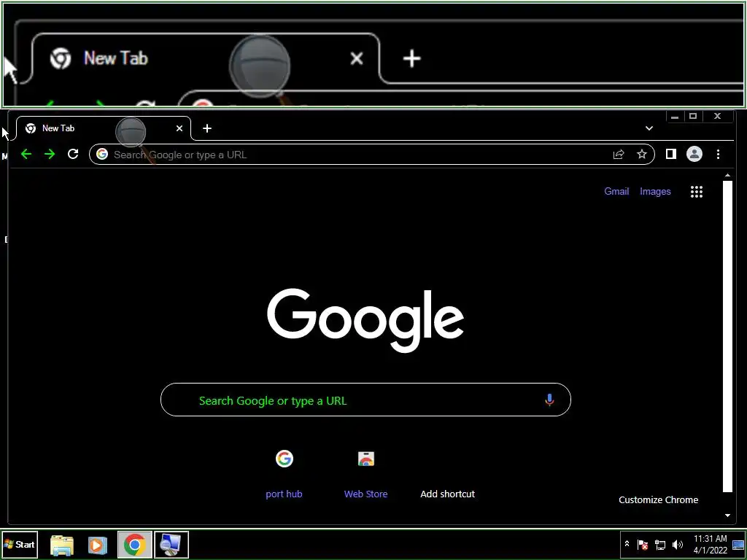Bookmark this tab with the star icon
This screenshot has width=747, height=560.
[x=642, y=154]
